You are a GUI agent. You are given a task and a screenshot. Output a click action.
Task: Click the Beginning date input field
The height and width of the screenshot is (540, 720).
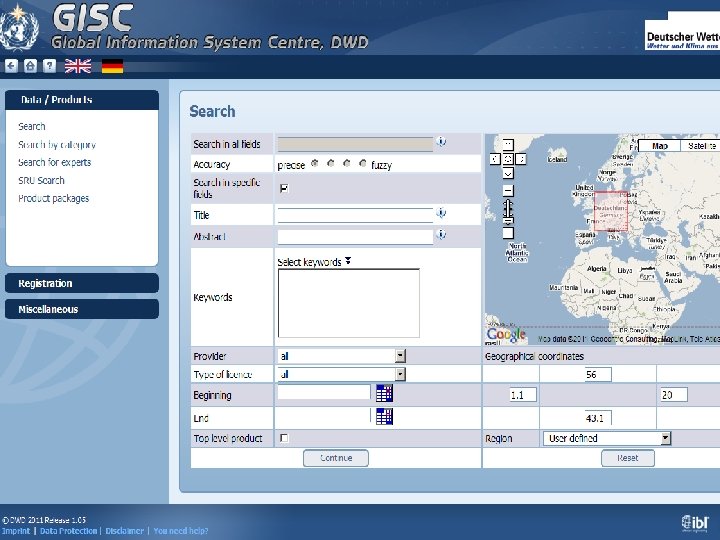[x=324, y=392]
